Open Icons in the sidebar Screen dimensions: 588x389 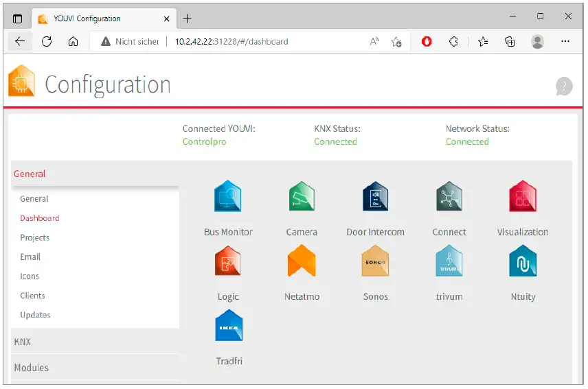point(30,276)
